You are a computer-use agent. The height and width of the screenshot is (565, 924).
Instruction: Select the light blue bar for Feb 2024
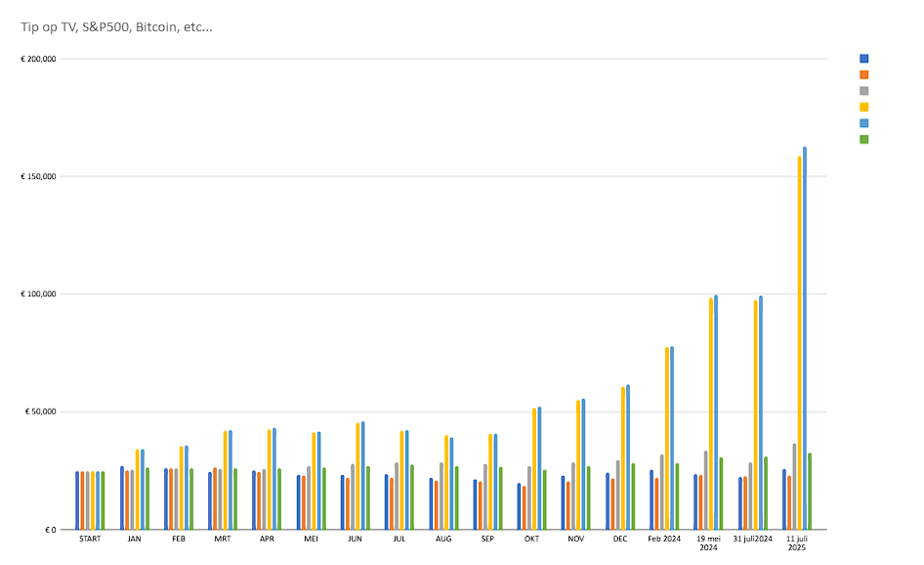[x=672, y=438]
